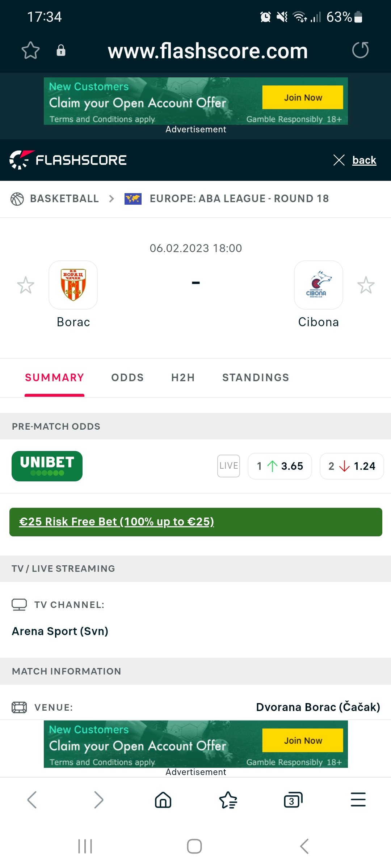Reload the page using the refresh icon

pyautogui.click(x=360, y=50)
